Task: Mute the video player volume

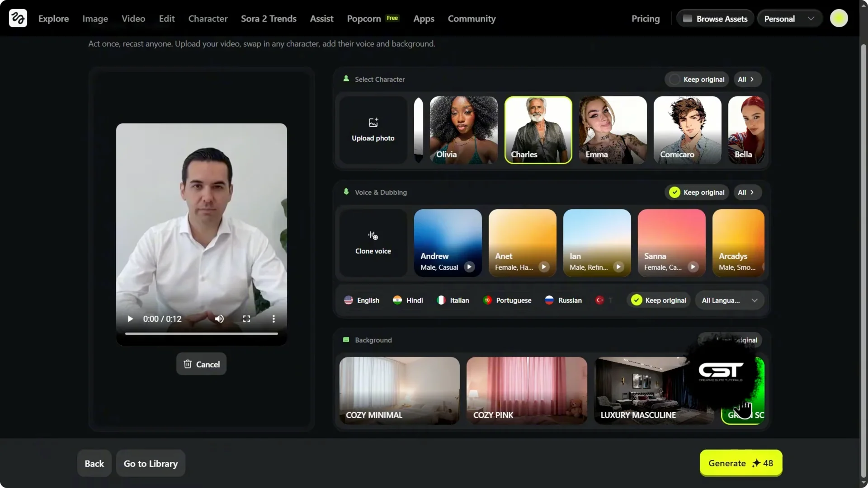Action: pos(219,319)
